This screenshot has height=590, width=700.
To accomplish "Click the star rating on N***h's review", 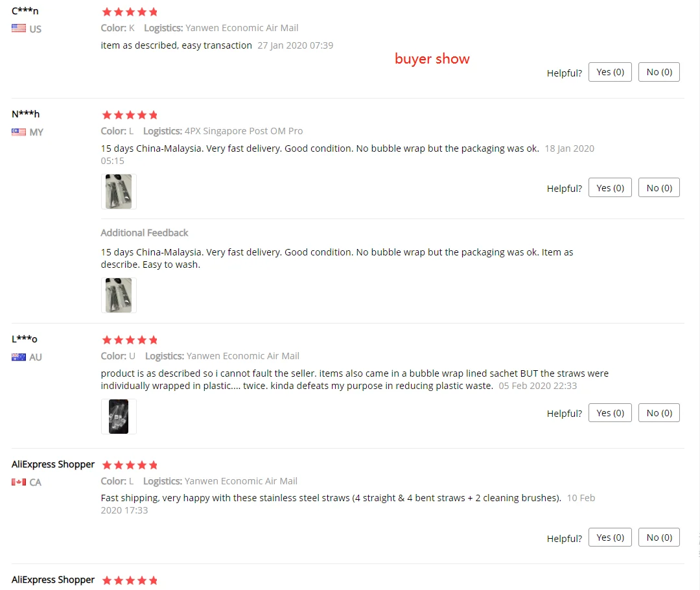I will click(130, 115).
